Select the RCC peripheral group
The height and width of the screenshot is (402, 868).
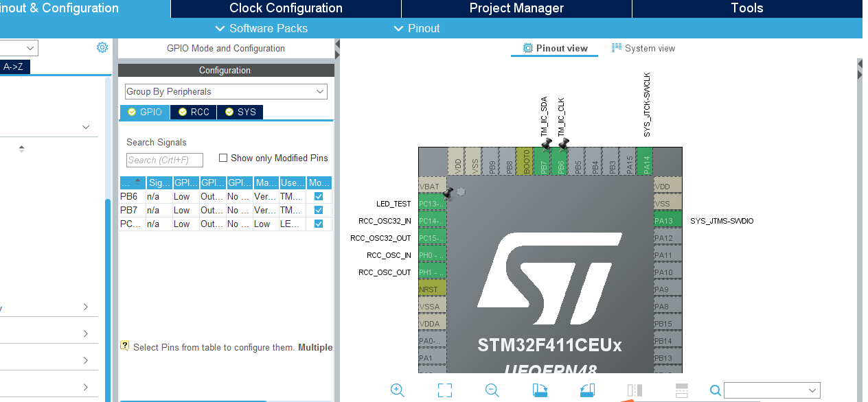pos(192,112)
